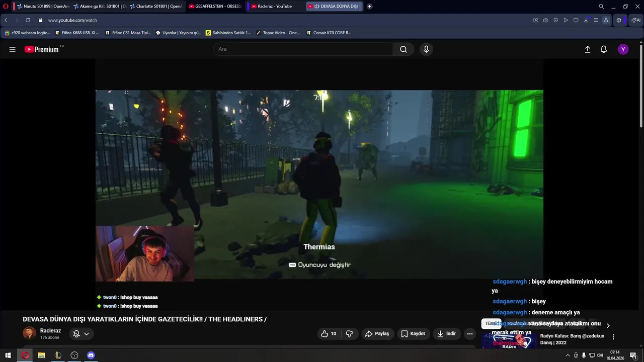
Task: Click the Kaydet save button
Action: point(413,333)
